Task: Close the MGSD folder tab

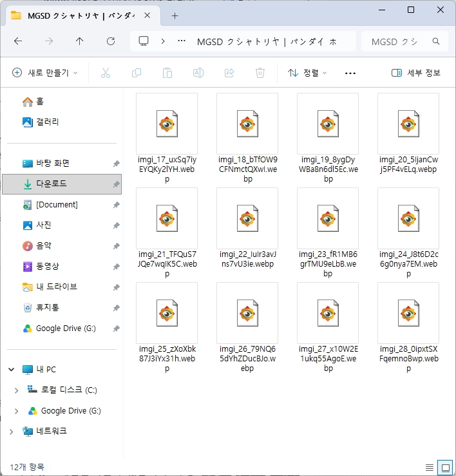Action: 147,15
